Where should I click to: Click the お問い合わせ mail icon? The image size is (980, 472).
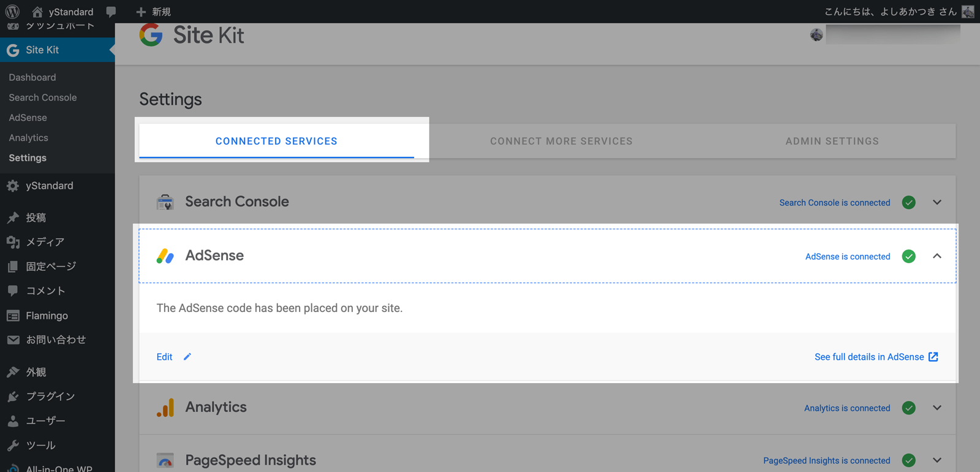(13, 340)
